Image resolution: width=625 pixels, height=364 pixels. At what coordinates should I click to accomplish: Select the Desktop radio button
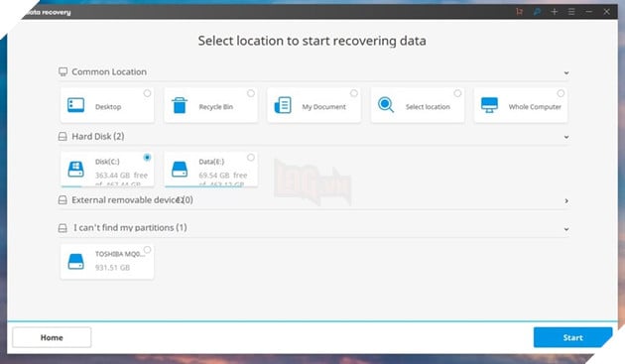tap(147, 93)
